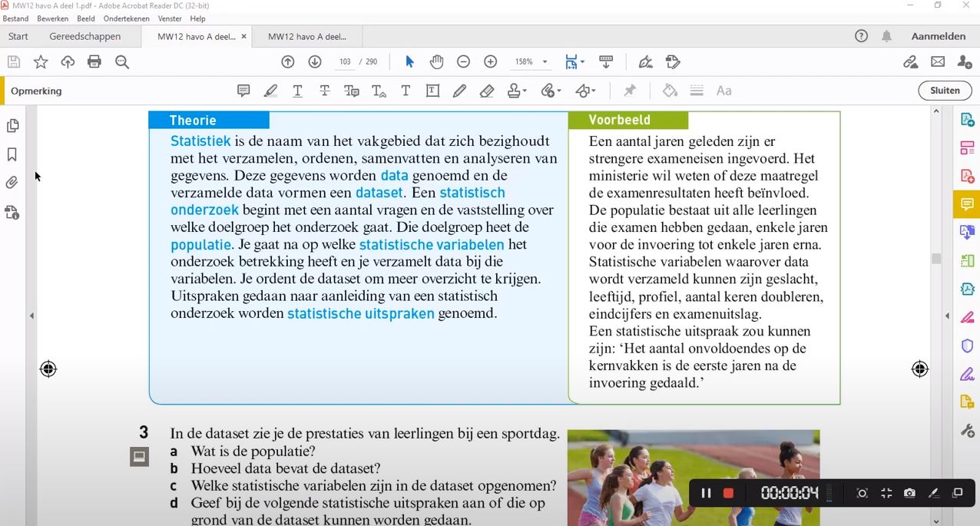Open the Bestand menu
The width and height of the screenshot is (980, 526).
click(16, 18)
